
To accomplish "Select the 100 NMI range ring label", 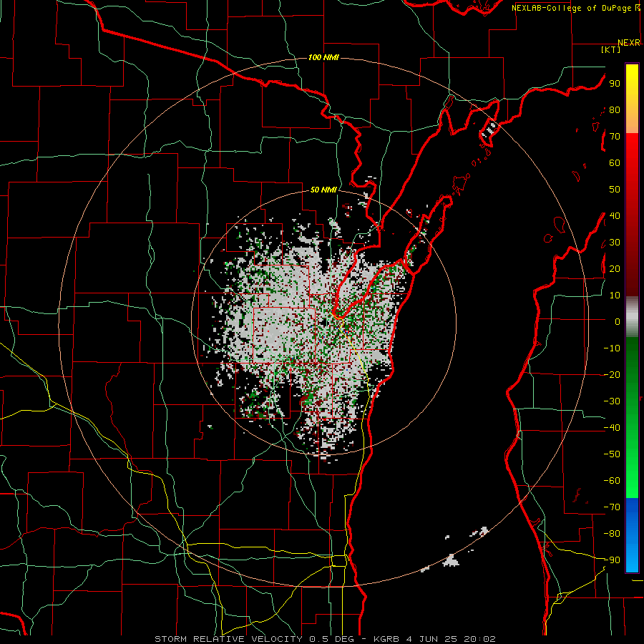I will (323, 57).
